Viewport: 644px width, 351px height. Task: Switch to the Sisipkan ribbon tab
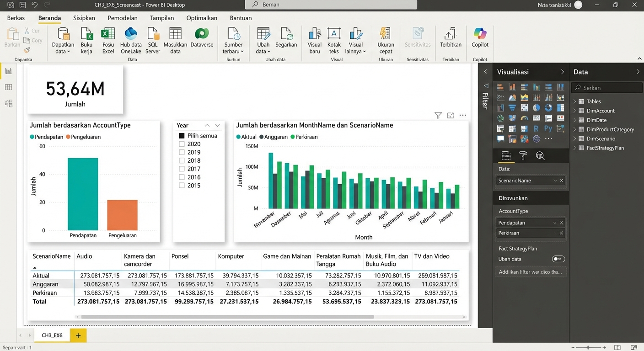pyautogui.click(x=84, y=18)
